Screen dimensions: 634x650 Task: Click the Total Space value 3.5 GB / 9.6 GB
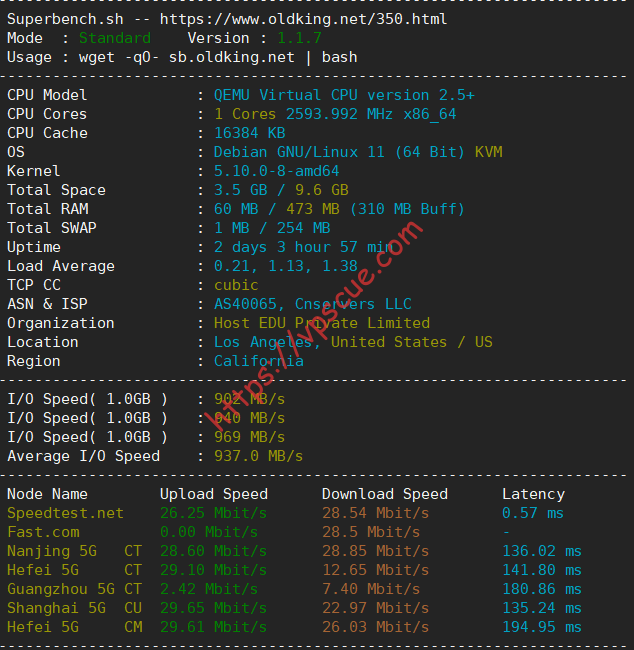pyautogui.click(x=281, y=190)
